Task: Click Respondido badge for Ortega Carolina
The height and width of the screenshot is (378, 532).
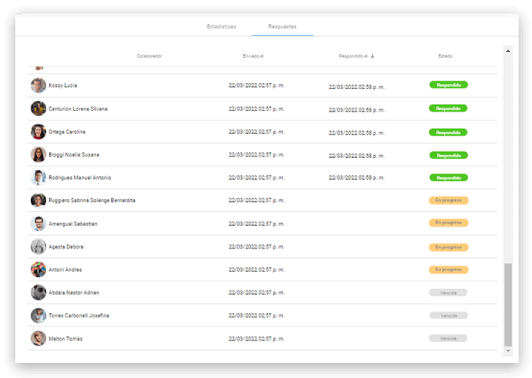Action: tap(448, 132)
